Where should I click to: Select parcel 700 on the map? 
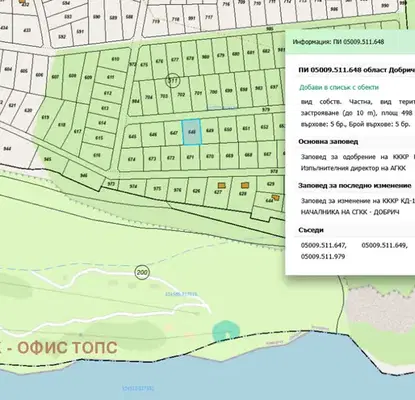213,92
